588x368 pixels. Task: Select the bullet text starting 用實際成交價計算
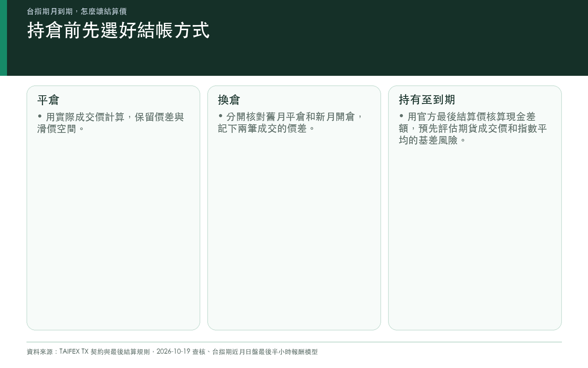tap(111, 123)
